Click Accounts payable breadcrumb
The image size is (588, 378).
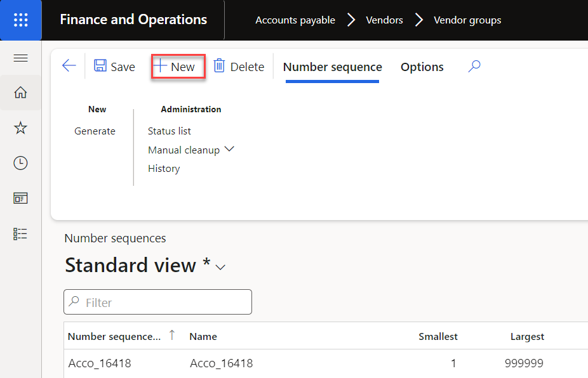(295, 20)
